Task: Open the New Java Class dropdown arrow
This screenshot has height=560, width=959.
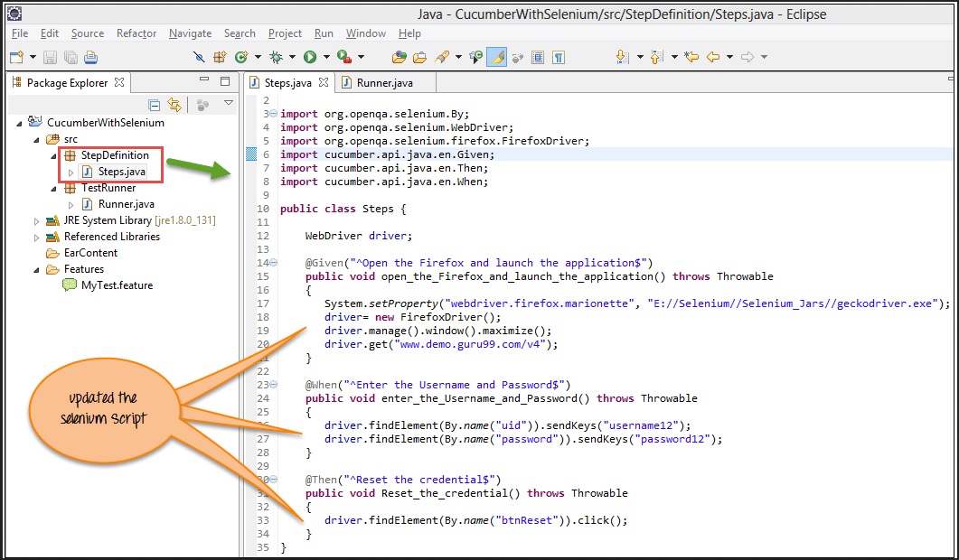Action: [x=258, y=58]
